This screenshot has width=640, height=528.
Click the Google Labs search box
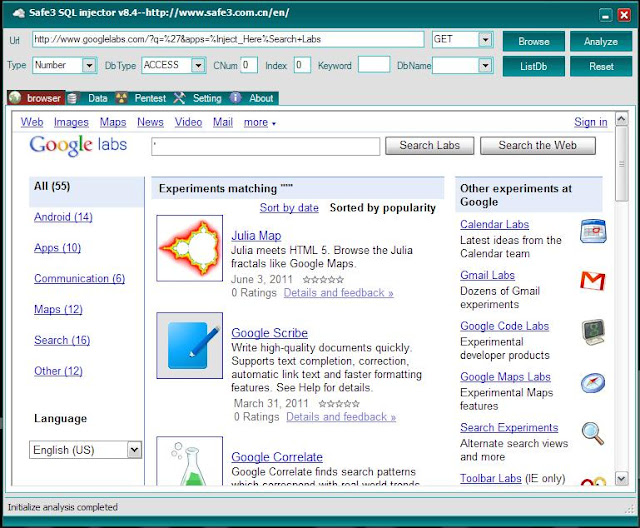point(266,146)
